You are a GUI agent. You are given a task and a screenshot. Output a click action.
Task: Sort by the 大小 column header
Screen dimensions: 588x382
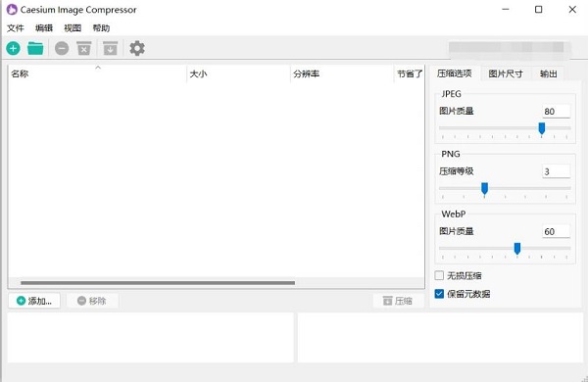[x=238, y=73]
